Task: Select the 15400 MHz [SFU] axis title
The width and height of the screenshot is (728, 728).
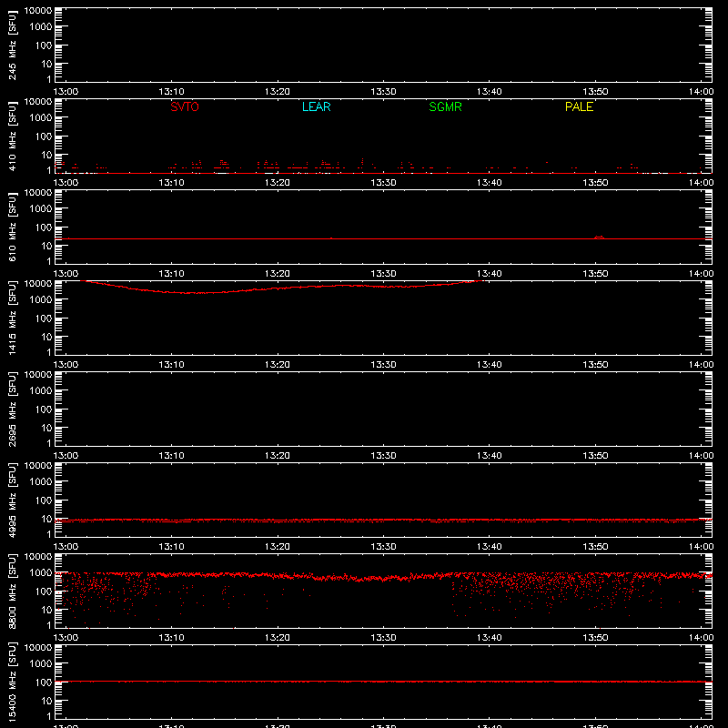Action: pos(12,682)
